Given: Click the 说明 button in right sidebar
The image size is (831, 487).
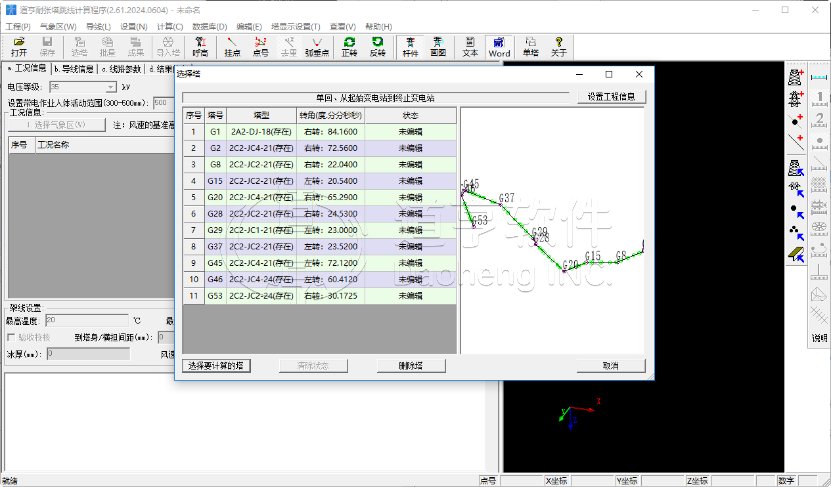Looking at the screenshot, I should tap(819, 338).
